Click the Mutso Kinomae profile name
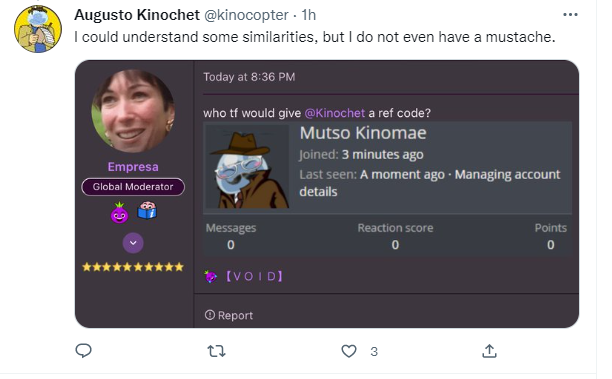The image size is (612, 379). point(363,133)
